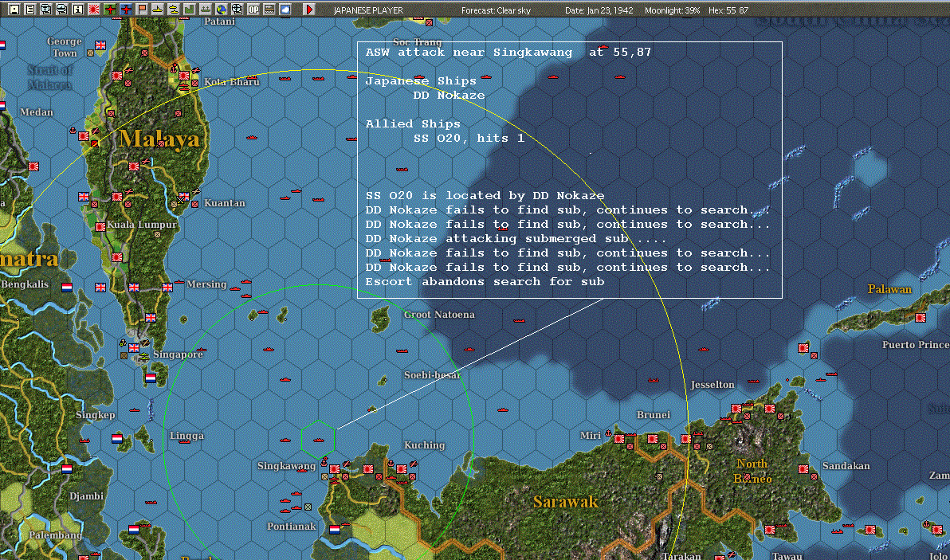This screenshot has width=950, height=560.
Task: Click the 'JAPANESE PLAYER' status label
Action: [368, 10]
